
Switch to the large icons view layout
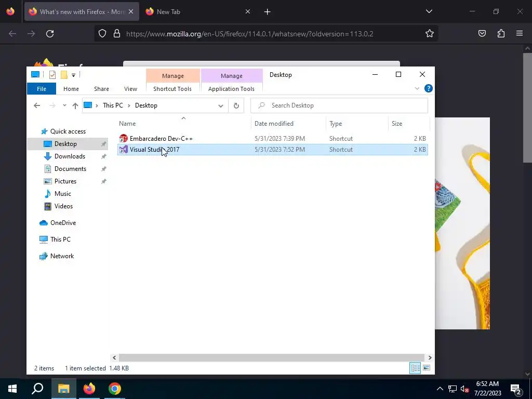pyautogui.click(x=427, y=368)
